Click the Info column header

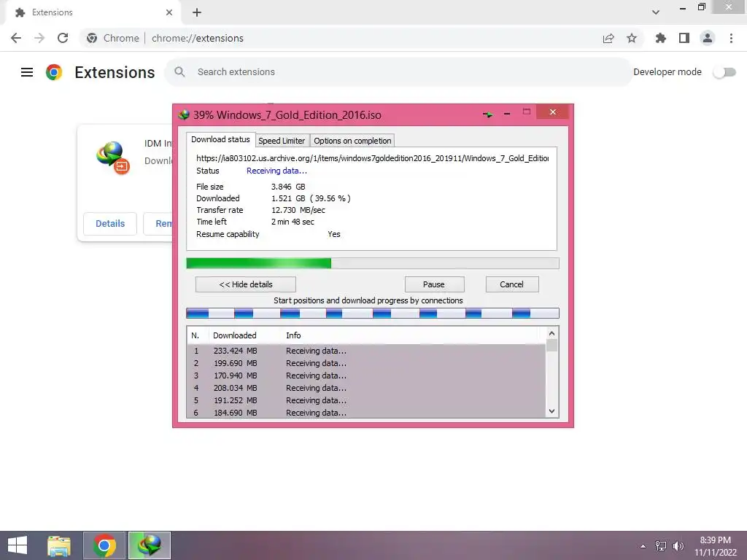(x=293, y=335)
